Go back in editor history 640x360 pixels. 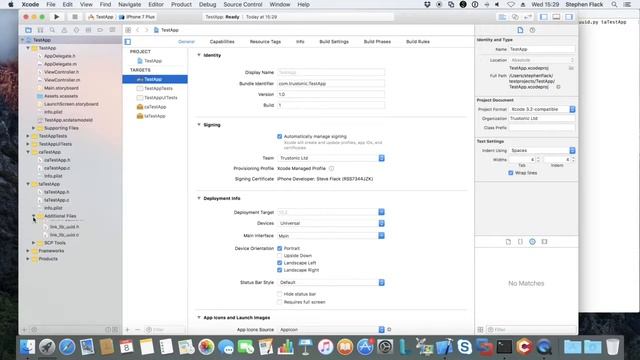coord(138,30)
